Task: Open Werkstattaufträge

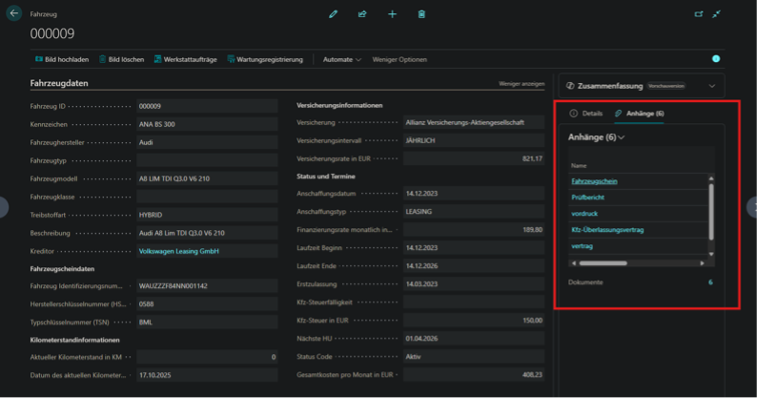Action: [185, 59]
